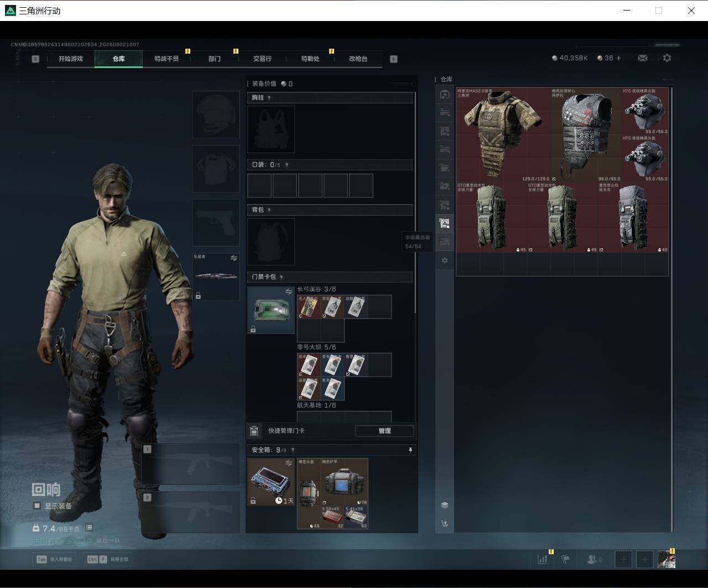Image resolution: width=708 pixels, height=588 pixels.
Task: Click the help icon beside 口袋
Action: click(286, 165)
